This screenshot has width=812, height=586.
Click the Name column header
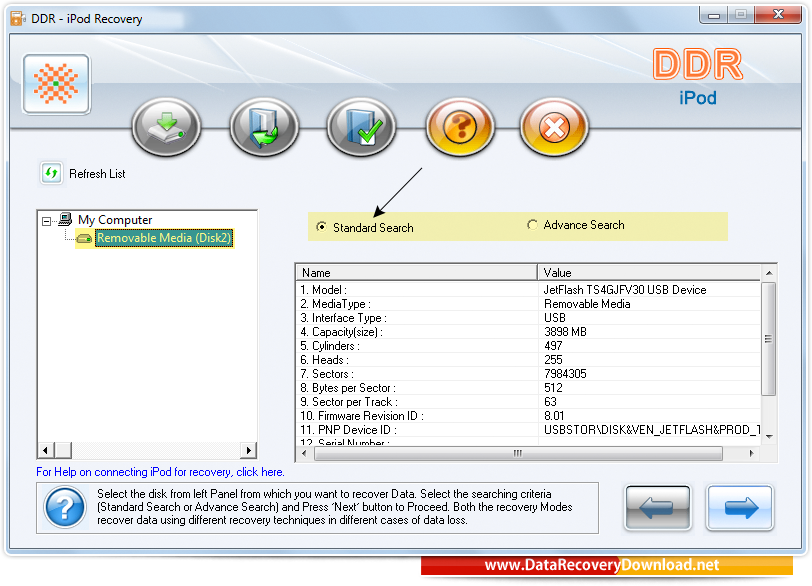(x=416, y=273)
